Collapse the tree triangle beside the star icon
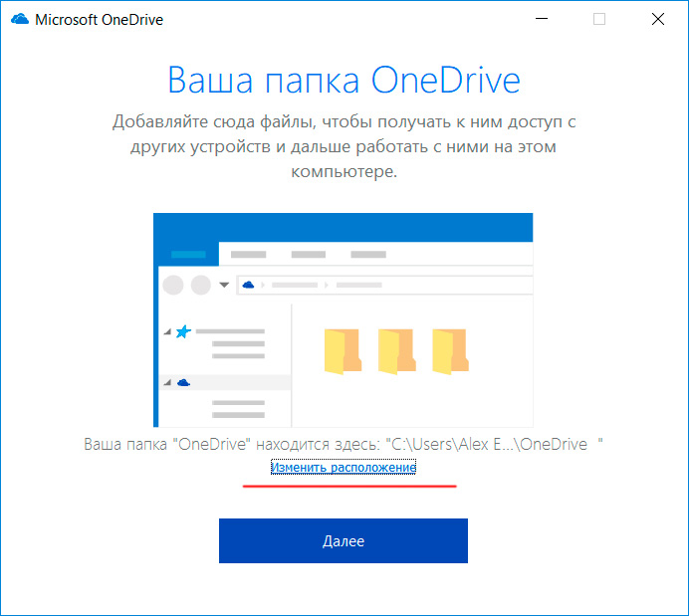Image resolution: width=689 pixels, height=616 pixels. 166,332
